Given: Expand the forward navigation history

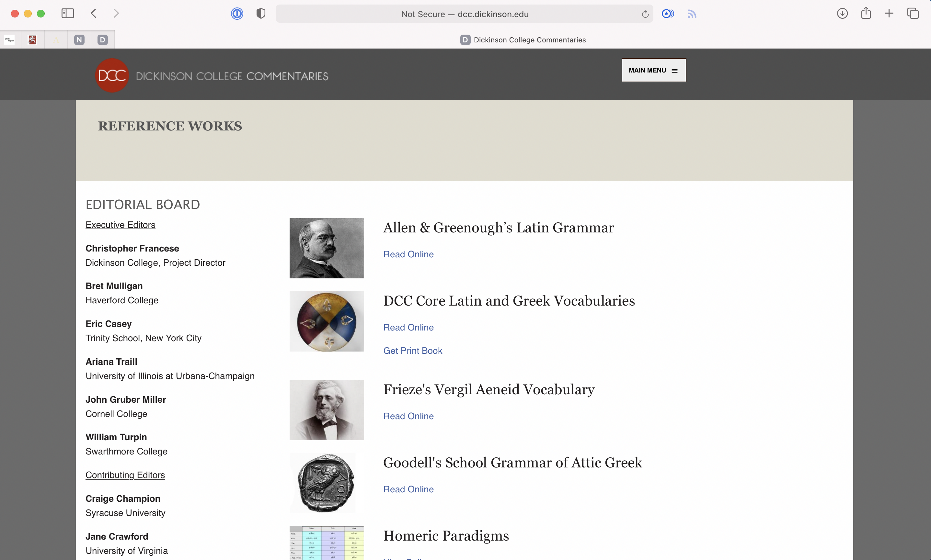Looking at the screenshot, I should pyautogui.click(x=116, y=13).
